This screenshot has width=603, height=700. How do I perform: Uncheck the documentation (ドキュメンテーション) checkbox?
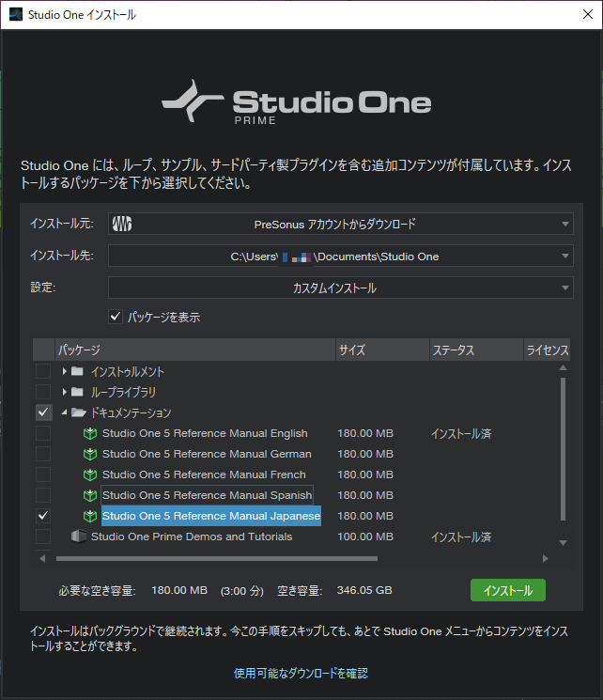pos(43,412)
